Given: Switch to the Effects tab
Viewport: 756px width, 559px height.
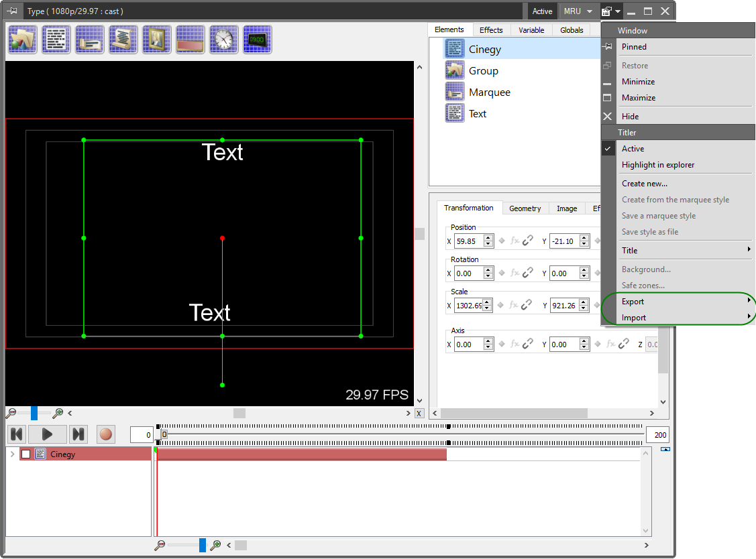Looking at the screenshot, I should pyautogui.click(x=491, y=30).
